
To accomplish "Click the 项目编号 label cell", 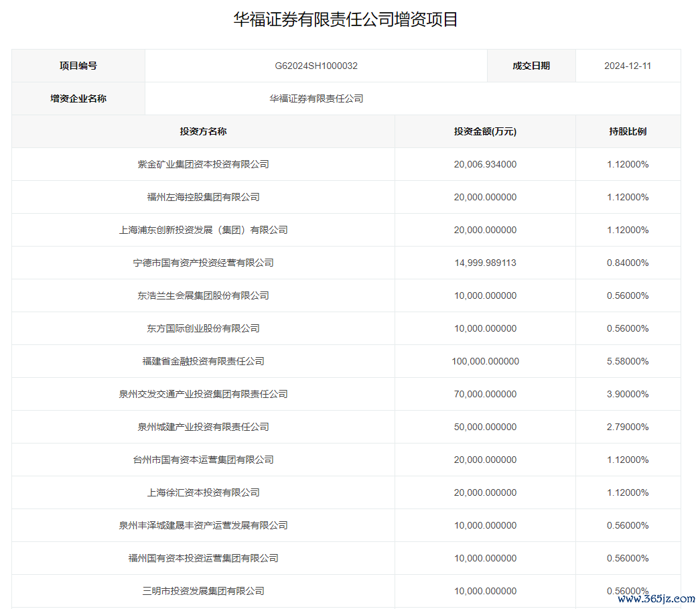I will pos(78,66).
